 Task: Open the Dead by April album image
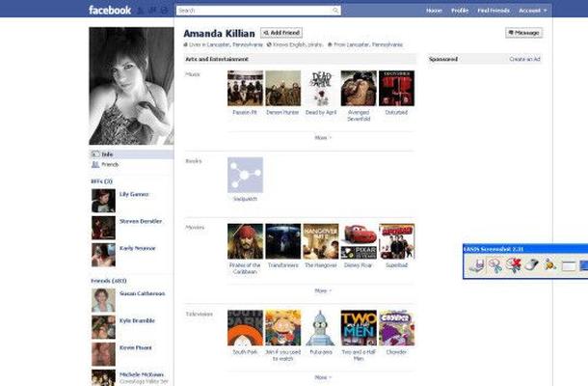pos(321,88)
